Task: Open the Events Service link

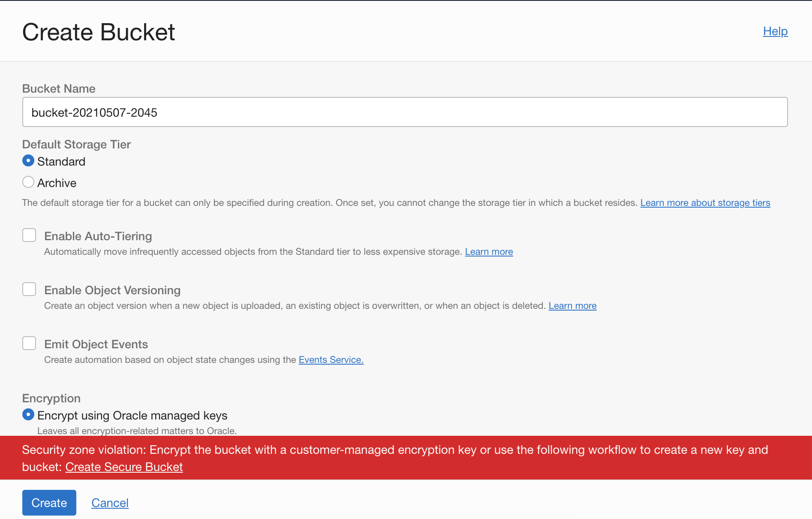Action: point(331,359)
